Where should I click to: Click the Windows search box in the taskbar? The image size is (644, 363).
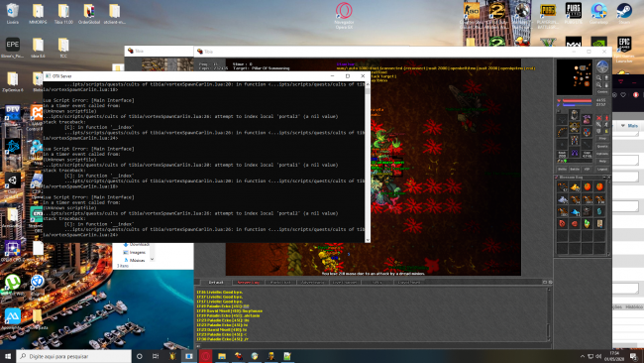pyautogui.click(x=74, y=356)
